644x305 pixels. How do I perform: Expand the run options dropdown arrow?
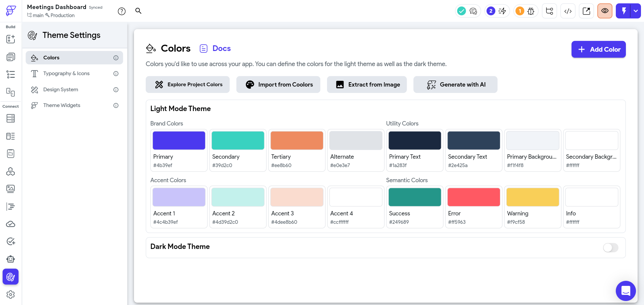[636, 11]
